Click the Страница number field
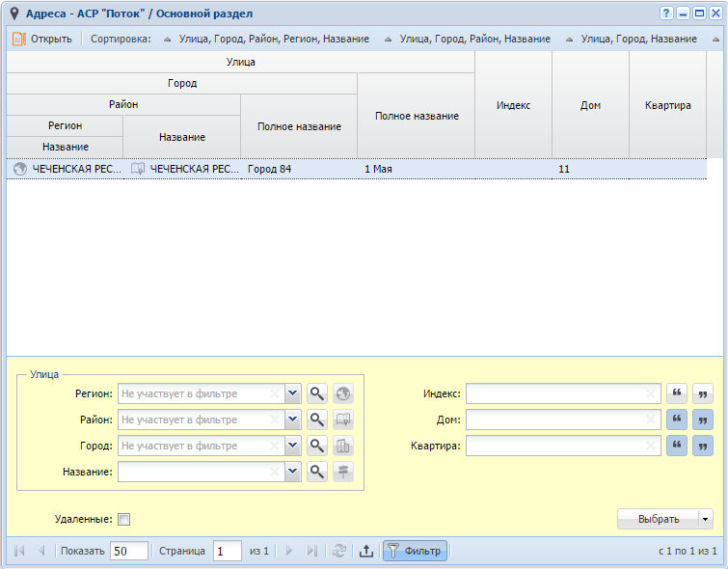 [228, 551]
